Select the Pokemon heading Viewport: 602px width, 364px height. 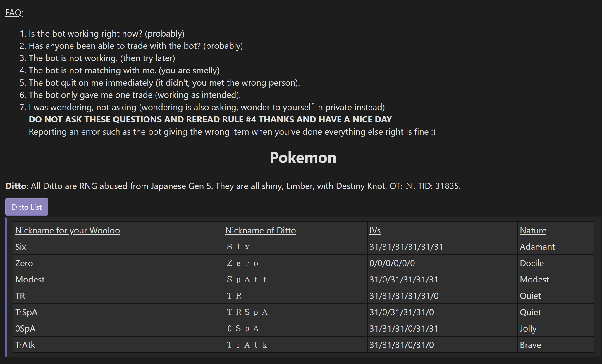[x=303, y=157]
